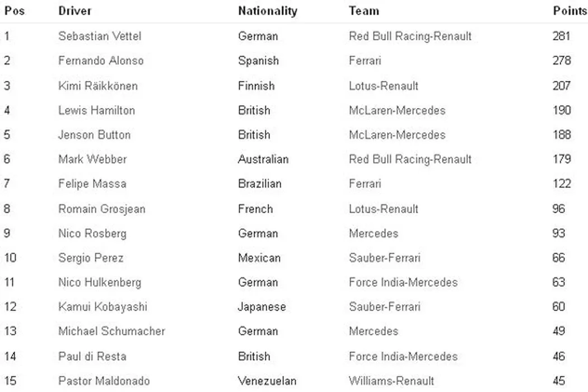588x392 pixels.
Task: Open the Williams-Renault team link
Action: [391, 381]
